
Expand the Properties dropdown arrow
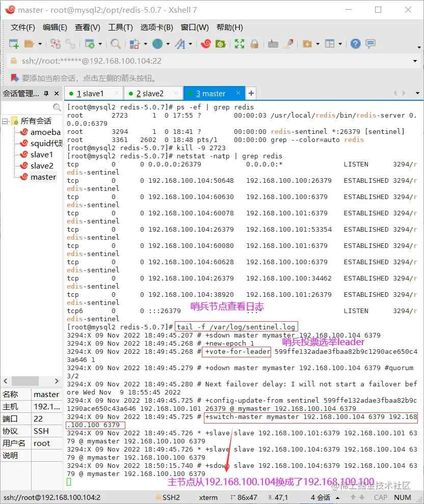100,44
